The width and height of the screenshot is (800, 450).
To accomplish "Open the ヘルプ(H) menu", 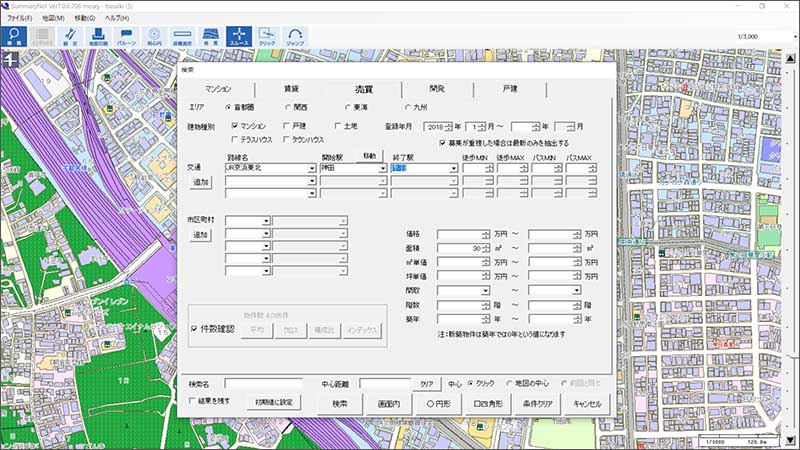I will tap(117, 18).
